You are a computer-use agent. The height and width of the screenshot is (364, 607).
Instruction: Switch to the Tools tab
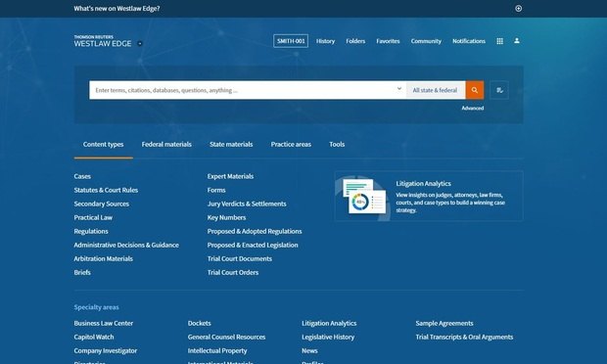click(x=337, y=144)
